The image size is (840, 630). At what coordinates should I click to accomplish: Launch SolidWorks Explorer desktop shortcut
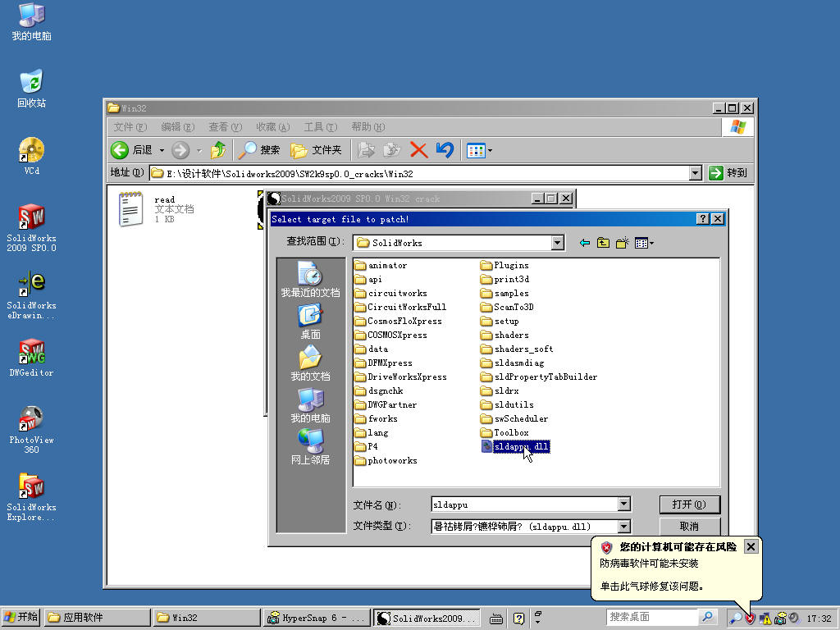click(31, 497)
